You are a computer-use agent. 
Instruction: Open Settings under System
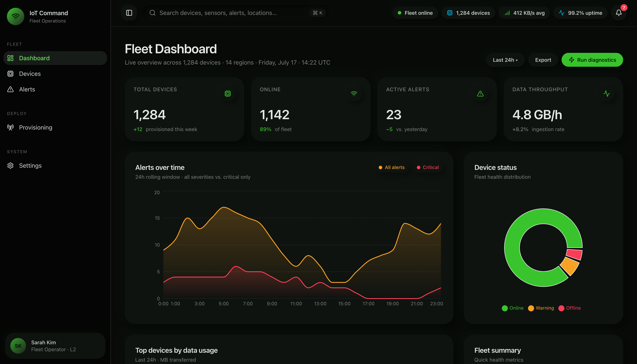point(55,166)
